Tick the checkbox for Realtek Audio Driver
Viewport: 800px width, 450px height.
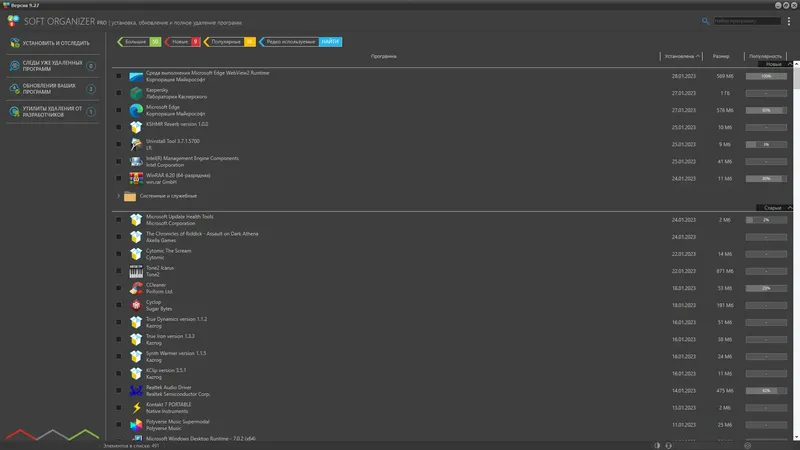(x=118, y=391)
